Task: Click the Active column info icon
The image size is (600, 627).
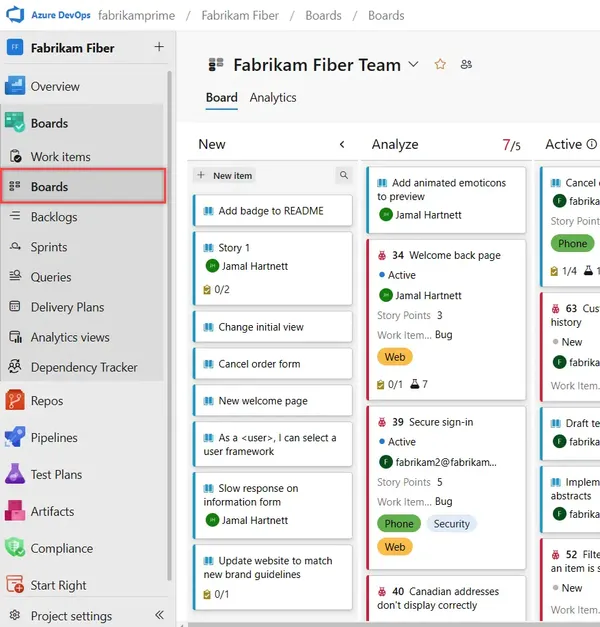Action: pyautogui.click(x=592, y=144)
